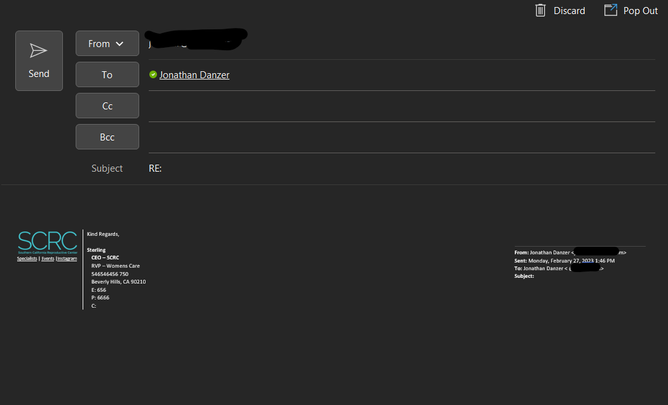Open the Events link in signature
This screenshot has width=668, height=405.
[x=47, y=259]
